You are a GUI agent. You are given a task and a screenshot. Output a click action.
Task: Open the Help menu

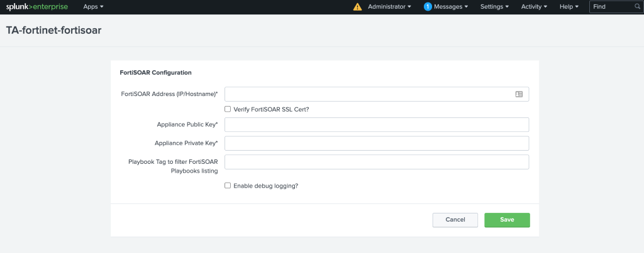click(x=569, y=7)
